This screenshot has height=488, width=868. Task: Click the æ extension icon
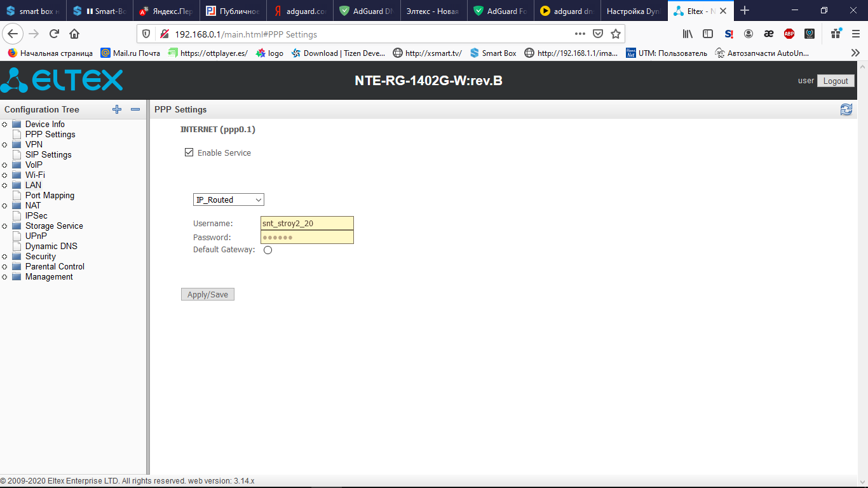click(769, 34)
